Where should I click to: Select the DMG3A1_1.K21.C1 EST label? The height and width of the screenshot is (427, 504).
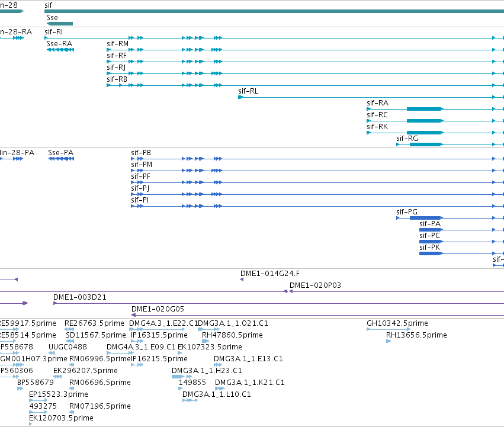click(250, 383)
